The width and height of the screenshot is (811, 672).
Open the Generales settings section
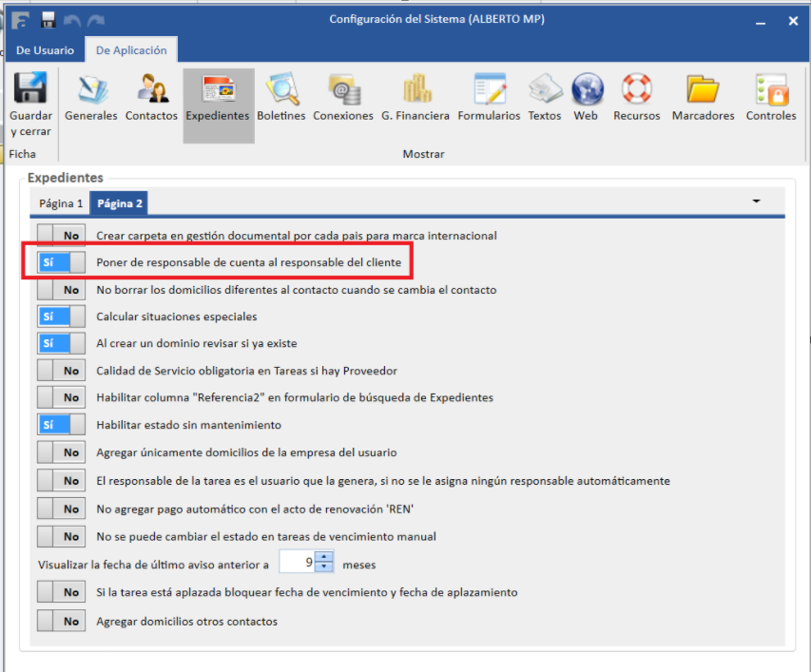(x=91, y=92)
